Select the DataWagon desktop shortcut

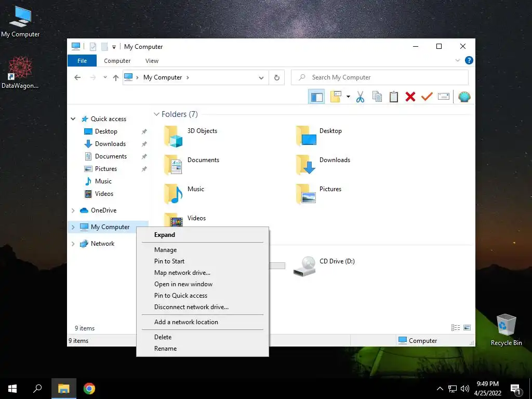pos(20,72)
